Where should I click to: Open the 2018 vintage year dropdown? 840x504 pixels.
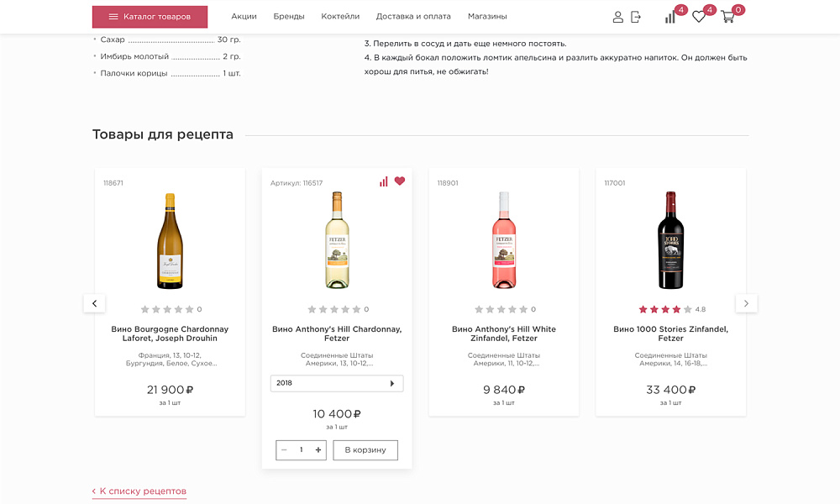pyautogui.click(x=336, y=383)
